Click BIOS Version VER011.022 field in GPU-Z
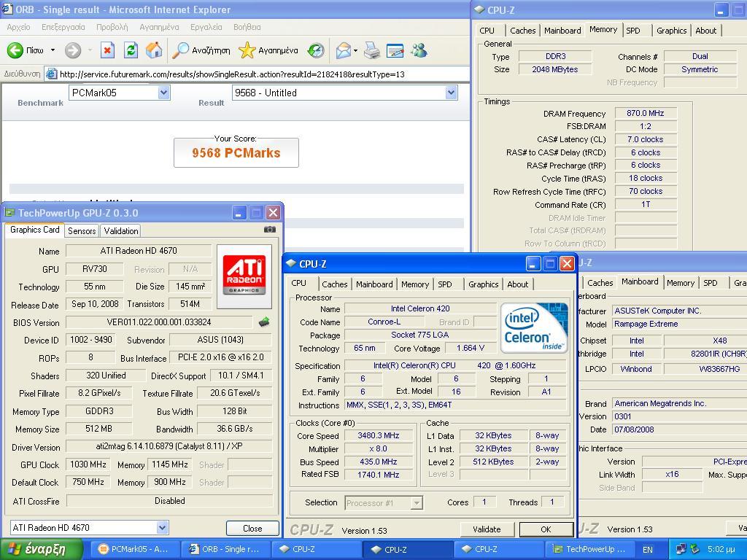 159,322
